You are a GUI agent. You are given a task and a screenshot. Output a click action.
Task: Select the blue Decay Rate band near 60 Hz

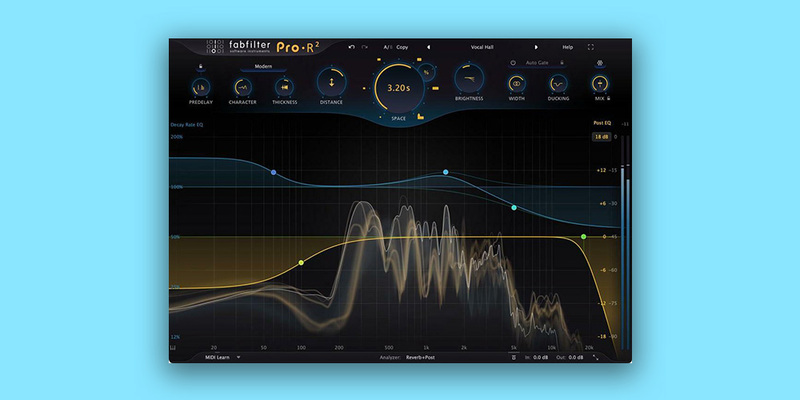pyautogui.click(x=273, y=172)
